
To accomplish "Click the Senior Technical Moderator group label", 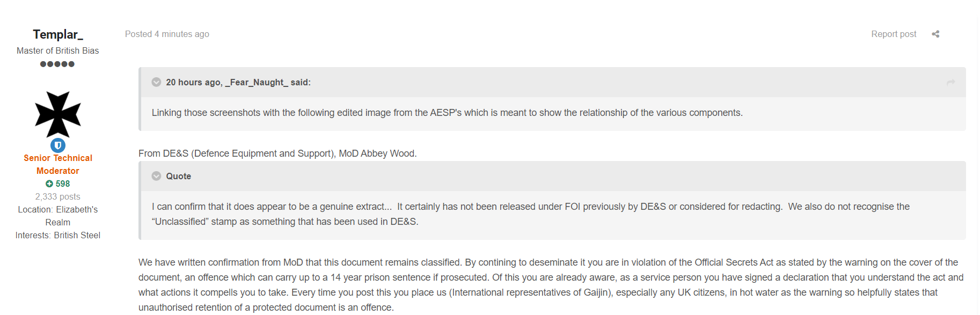I will pos(58,164).
